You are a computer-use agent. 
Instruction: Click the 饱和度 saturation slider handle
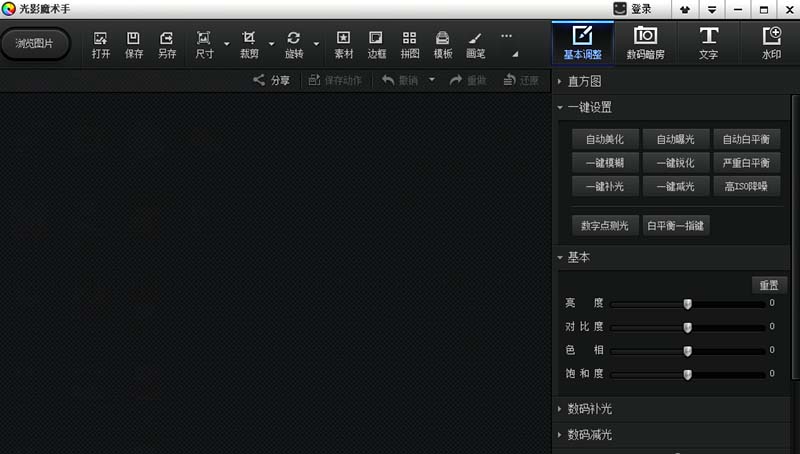688,375
